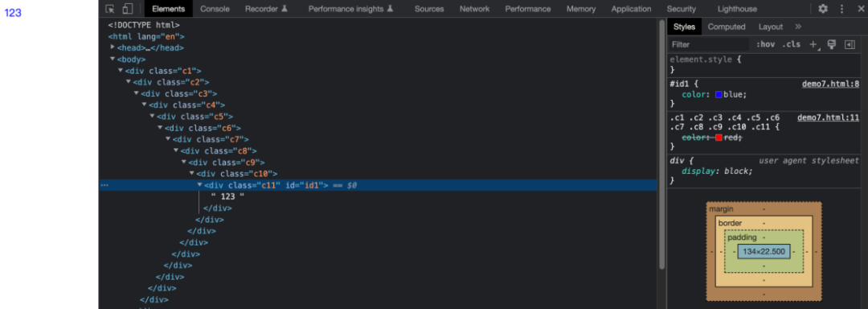The image size is (868, 309).
Task: Click the border label in box model
Action: click(730, 223)
